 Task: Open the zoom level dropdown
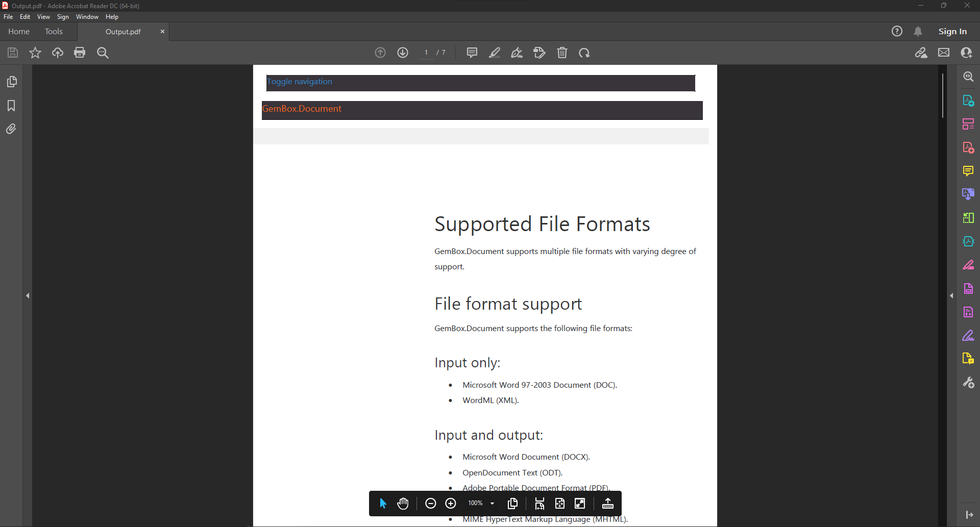click(x=492, y=504)
